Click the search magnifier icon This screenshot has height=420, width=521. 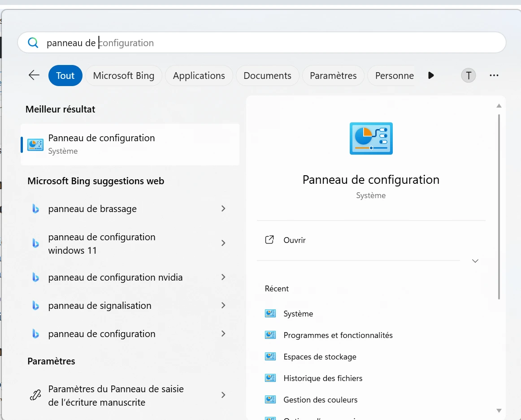[33, 43]
